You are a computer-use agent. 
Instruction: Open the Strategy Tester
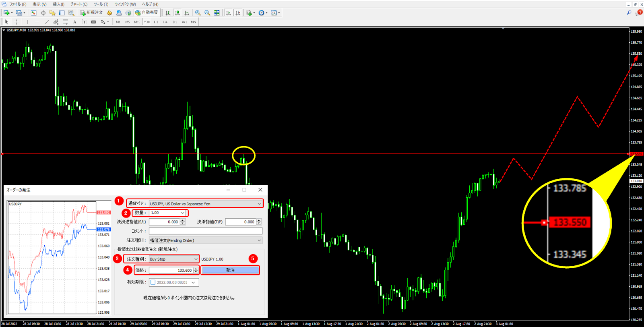click(x=71, y=13)
